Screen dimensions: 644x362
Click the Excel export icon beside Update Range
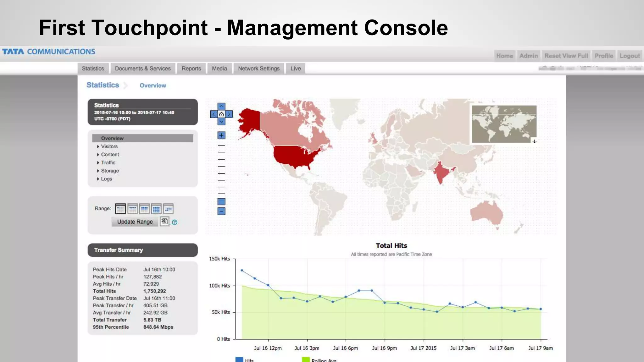click(x=164, y=222)
